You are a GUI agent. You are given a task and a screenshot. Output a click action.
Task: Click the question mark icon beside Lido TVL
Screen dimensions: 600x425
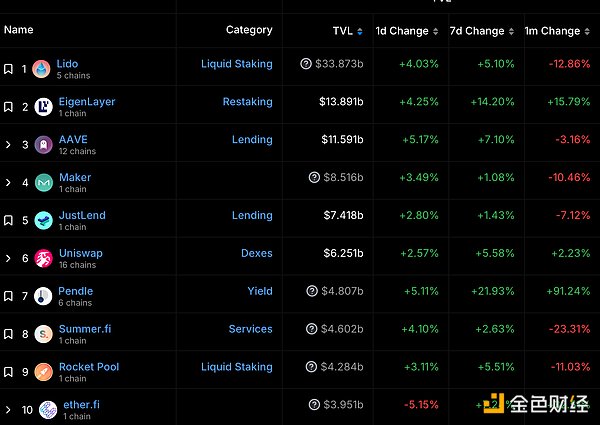(305, 64)
